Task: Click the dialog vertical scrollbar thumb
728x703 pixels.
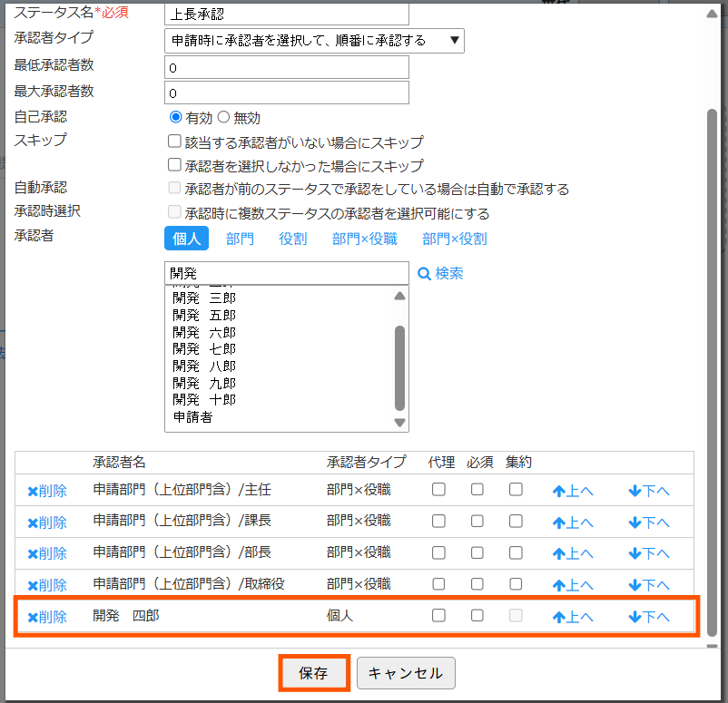Action: [x=712, y=373]
